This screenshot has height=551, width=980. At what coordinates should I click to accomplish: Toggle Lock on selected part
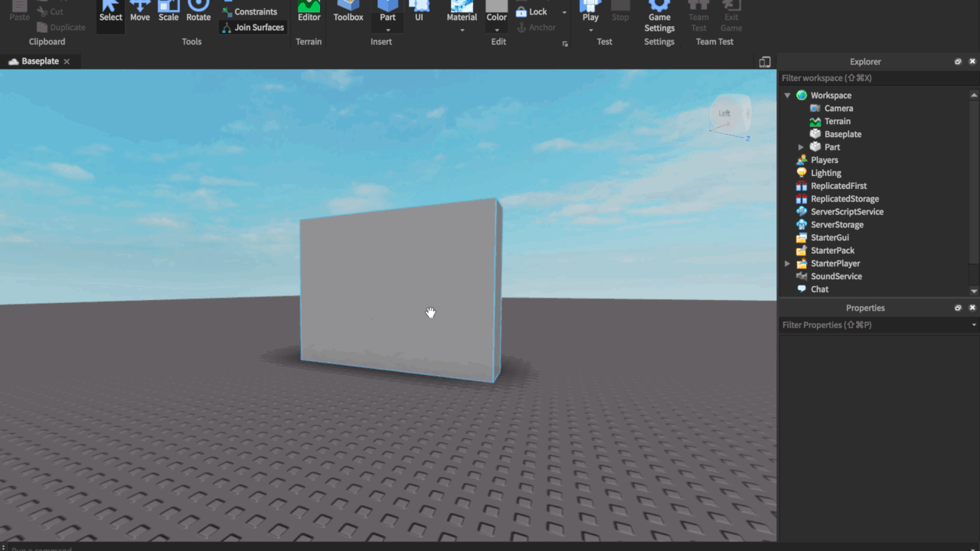tap(532, 11)
